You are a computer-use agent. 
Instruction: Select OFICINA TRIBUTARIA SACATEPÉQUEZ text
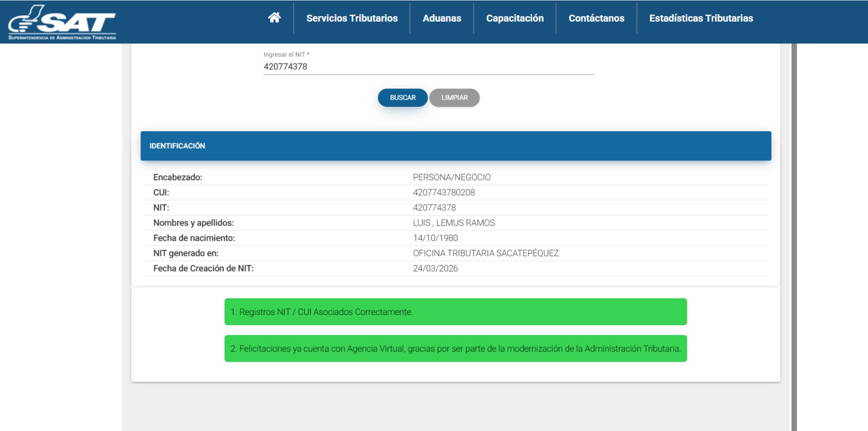[x=486, y=253]
